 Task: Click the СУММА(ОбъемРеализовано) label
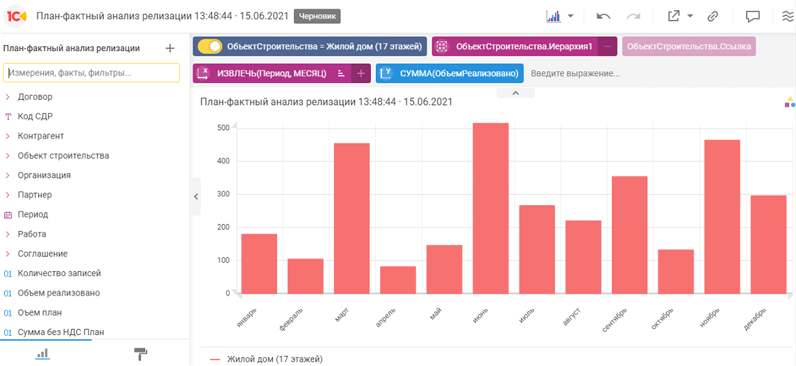pyautogui.click(x=459, y=74)
